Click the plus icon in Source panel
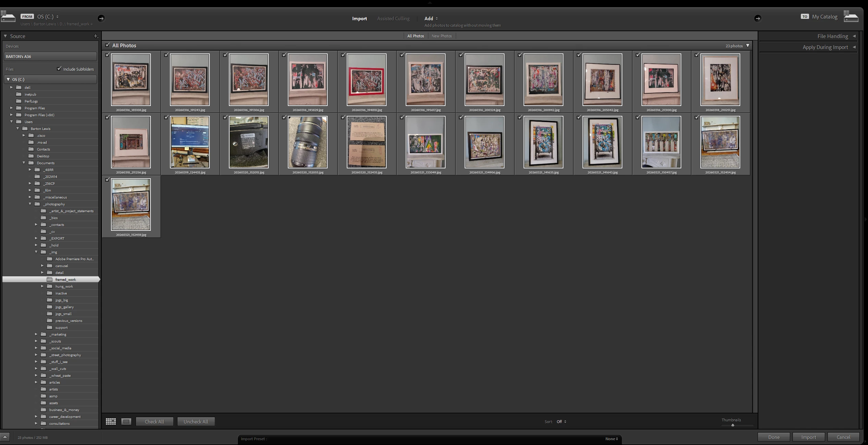 [x=96, y=36]
